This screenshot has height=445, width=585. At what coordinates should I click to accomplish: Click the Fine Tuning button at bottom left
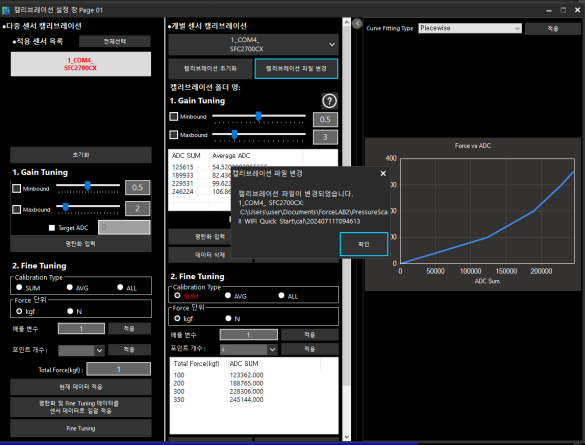[81, 428]
